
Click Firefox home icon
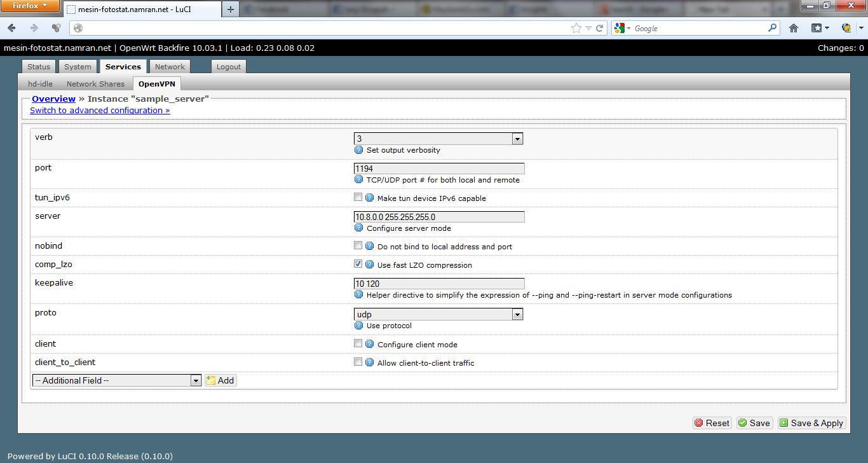coord(794,28)
